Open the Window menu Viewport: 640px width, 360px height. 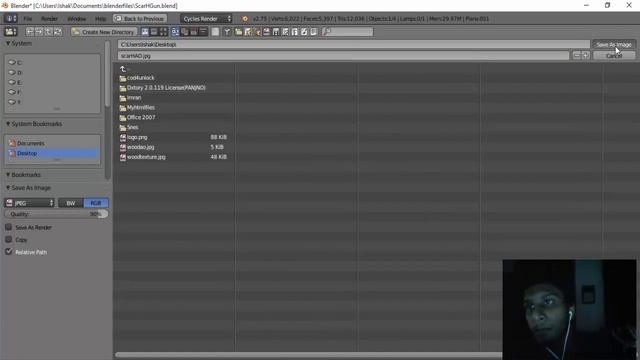[x=76, y=19]
